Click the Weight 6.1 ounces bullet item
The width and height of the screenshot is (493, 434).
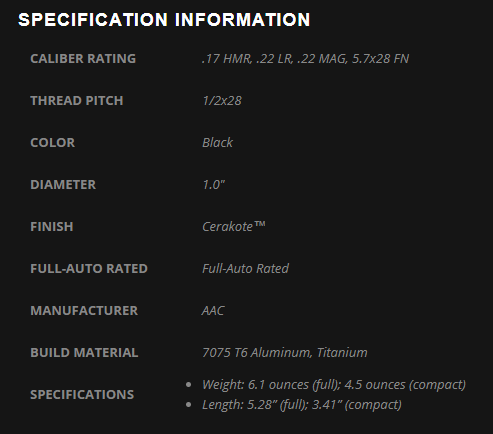[334, 385]
